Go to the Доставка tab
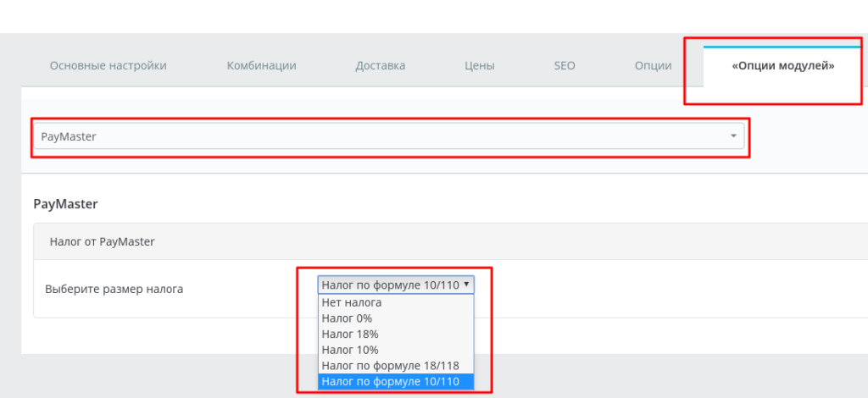The width and height of the screenshot is (868, 398). tap(380, 66)
